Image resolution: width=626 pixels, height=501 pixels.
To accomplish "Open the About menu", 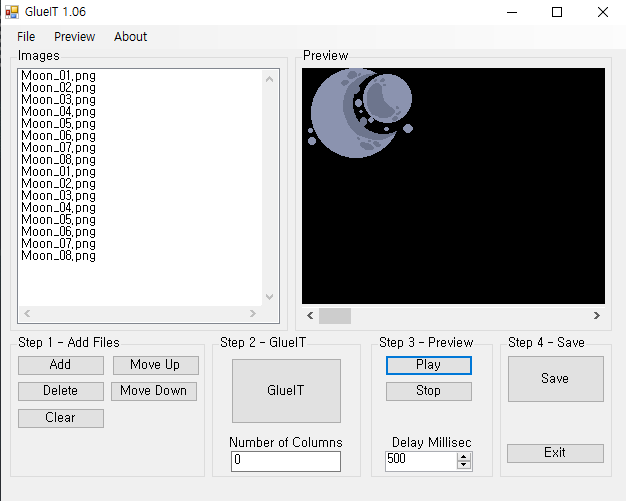I will pos(131,37).
